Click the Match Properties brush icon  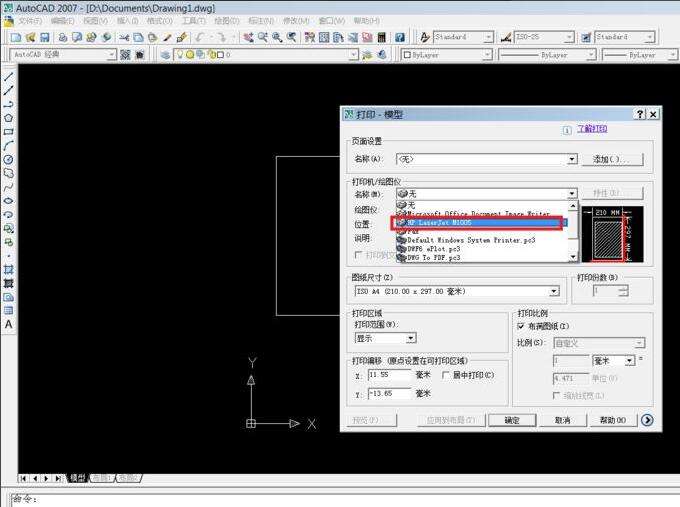[x=167, y=38]
